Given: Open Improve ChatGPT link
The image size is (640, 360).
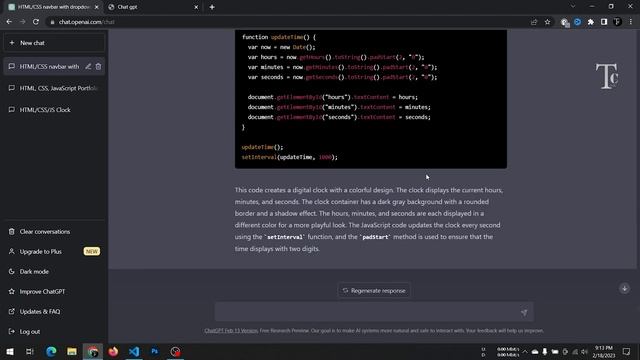Looking at the screenshot, I should click(54, 291).
